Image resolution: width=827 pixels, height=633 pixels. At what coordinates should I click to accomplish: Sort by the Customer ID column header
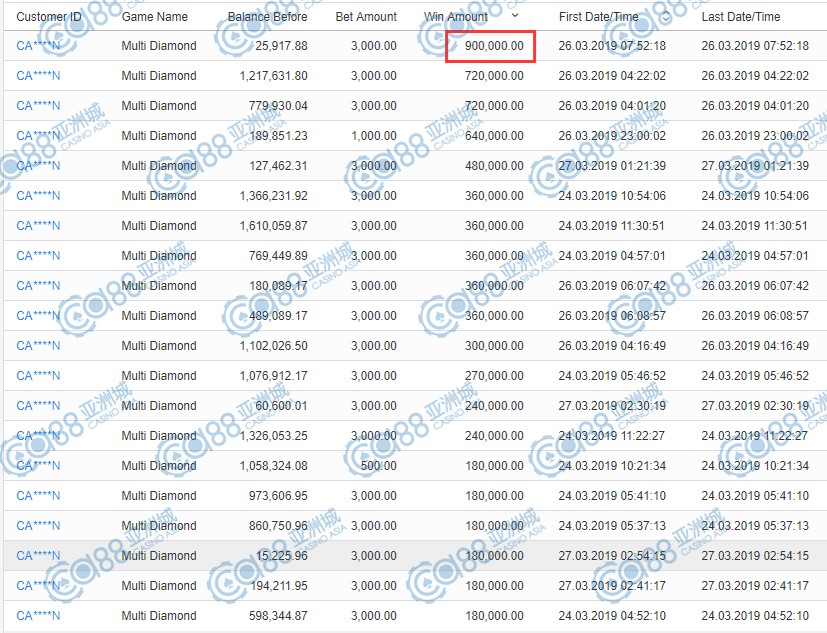(x=46, y=16)
